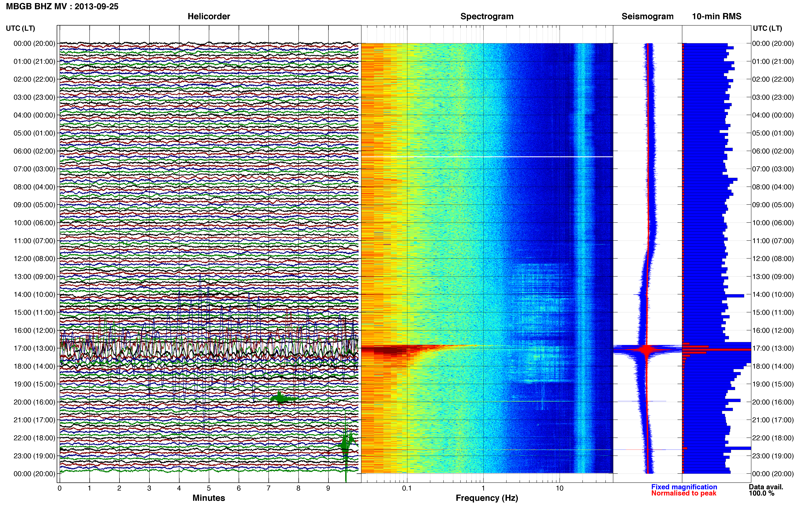
Task: Click the right 'UTC (LT)' axis label
Action: tap(767, 28)
